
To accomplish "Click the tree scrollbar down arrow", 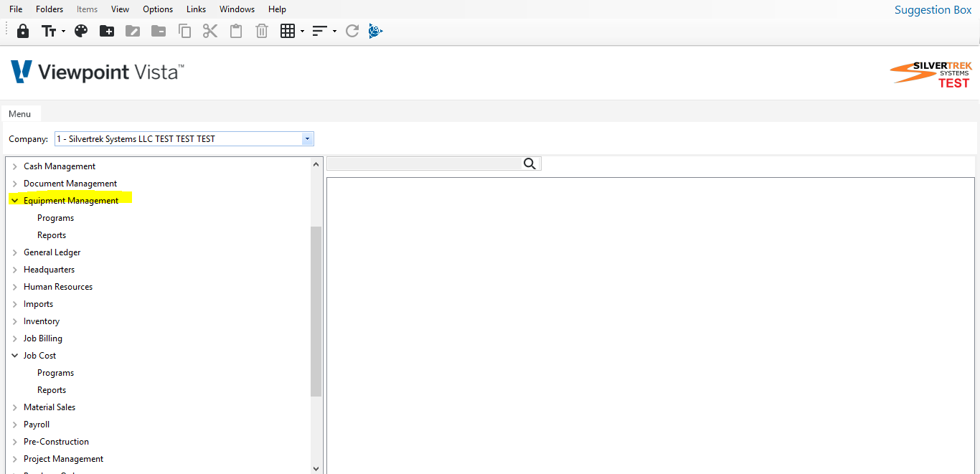I will pyautogui.click(x=316, y=468).
